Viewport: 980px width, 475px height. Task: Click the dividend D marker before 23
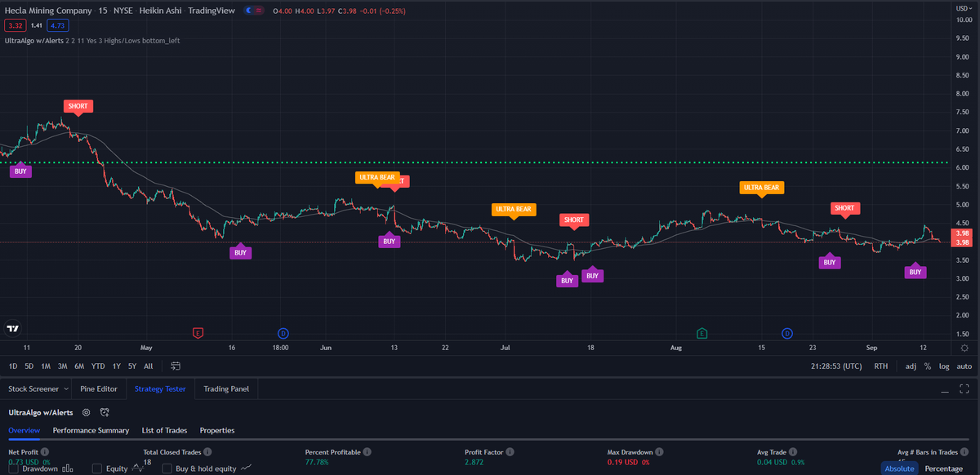(787, 333)
